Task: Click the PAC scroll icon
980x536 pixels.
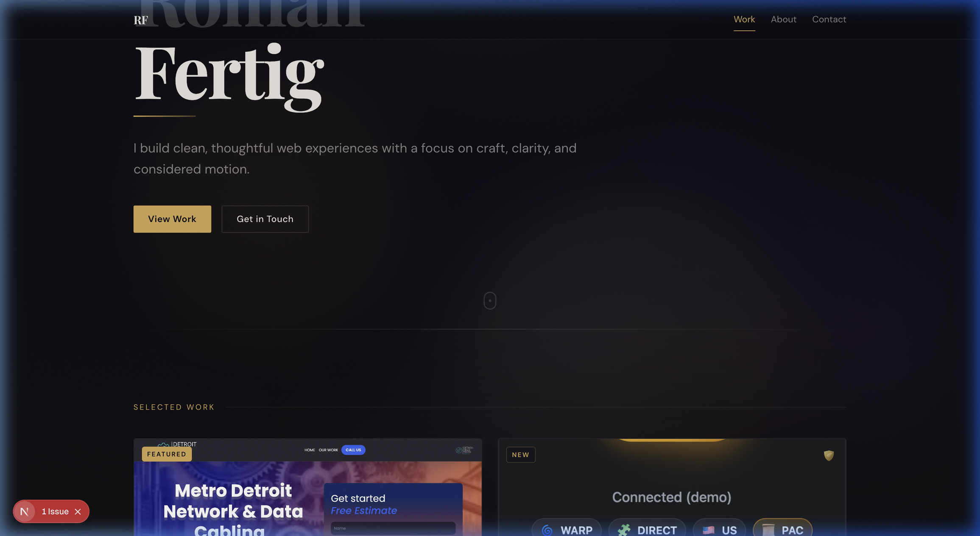Action: (x=768, y=530)
